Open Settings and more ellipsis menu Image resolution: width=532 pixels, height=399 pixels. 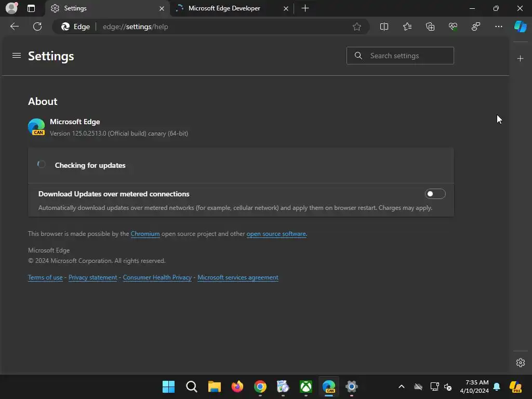tap(498, 26)
